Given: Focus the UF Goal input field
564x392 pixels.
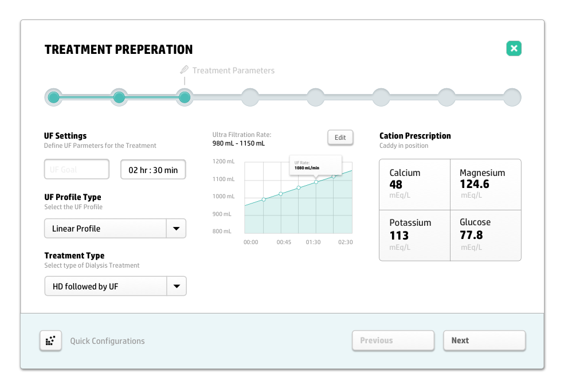Looking at the screenshot, I should [77, 169].
